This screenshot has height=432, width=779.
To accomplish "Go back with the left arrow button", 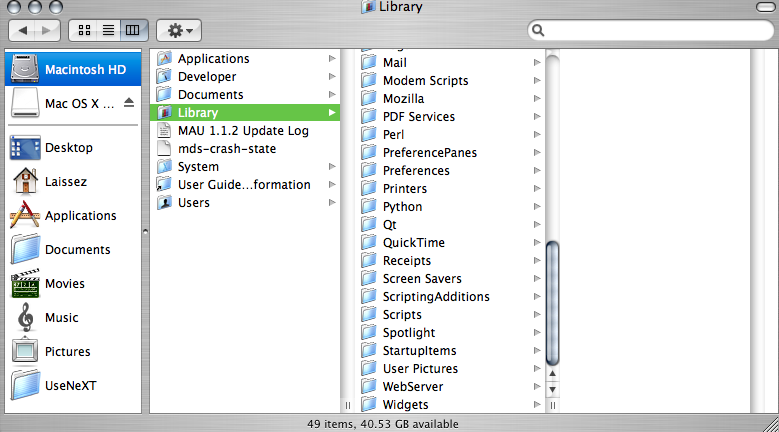I will pos(22,30).
